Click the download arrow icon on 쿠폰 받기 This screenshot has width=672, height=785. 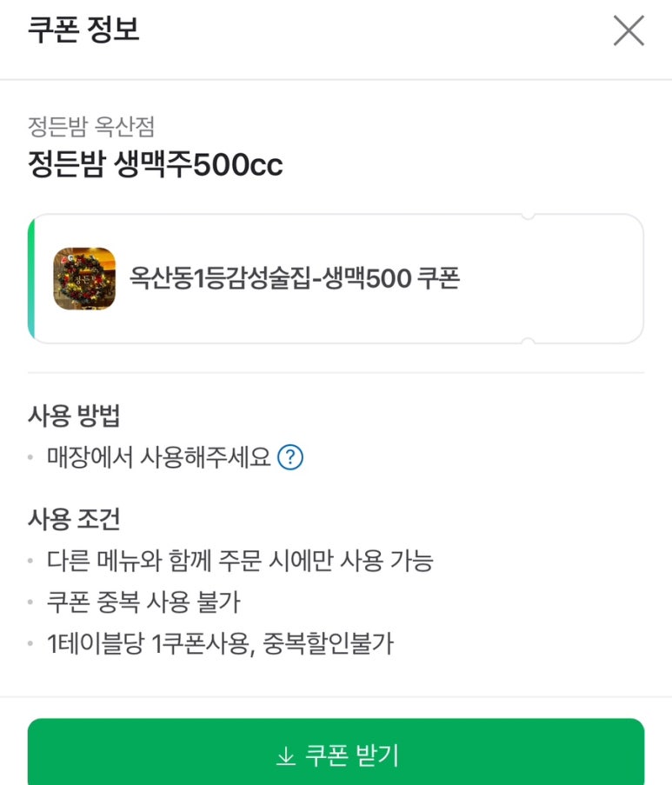(x=285, y=757)
